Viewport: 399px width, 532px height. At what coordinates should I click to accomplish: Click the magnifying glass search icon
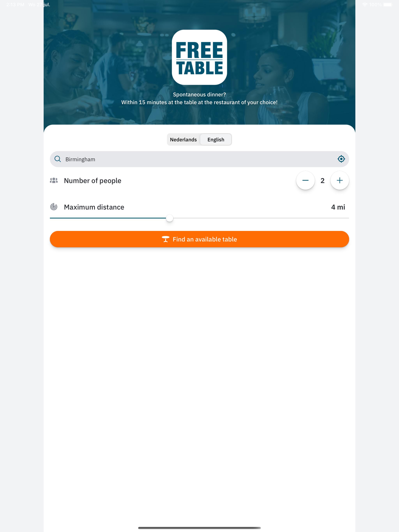tap(58, 159)
